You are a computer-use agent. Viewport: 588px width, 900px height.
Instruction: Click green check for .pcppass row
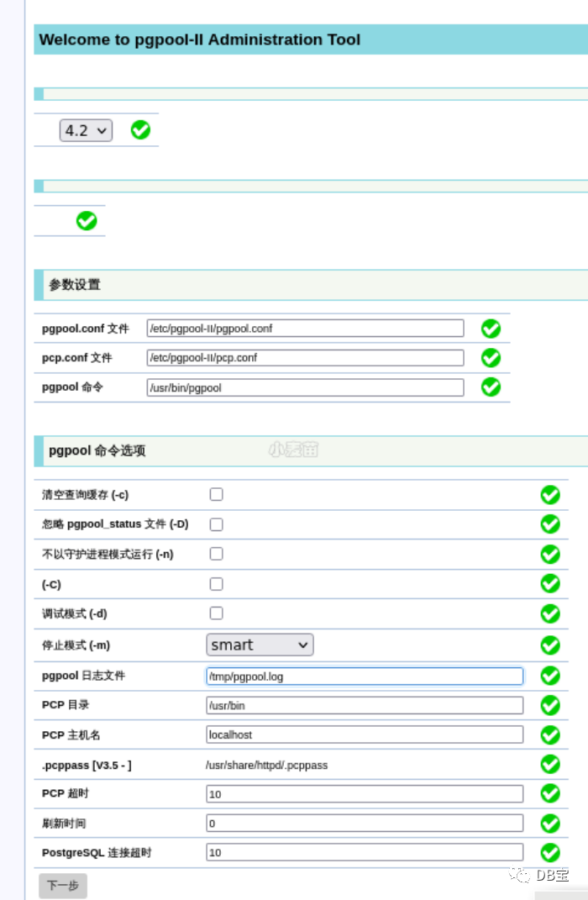[550, 765]
